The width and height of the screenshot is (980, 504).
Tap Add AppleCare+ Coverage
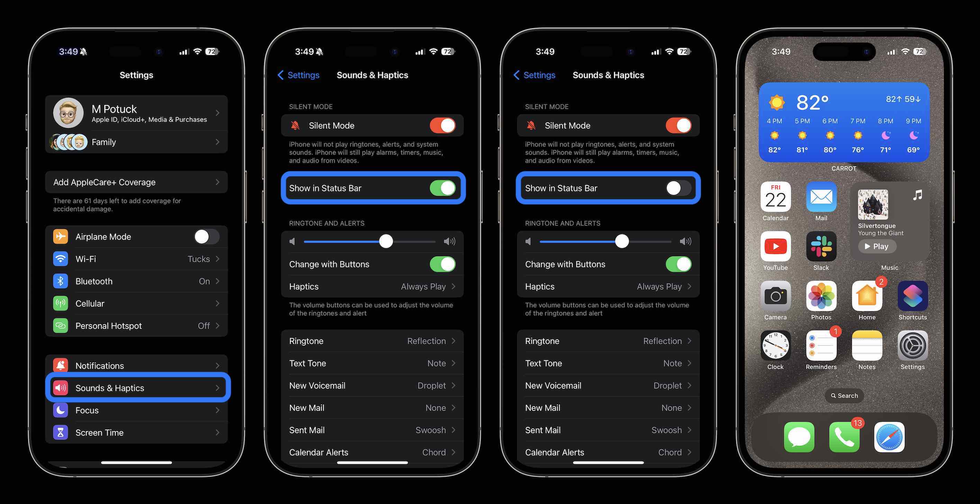[x=136, y=181]
